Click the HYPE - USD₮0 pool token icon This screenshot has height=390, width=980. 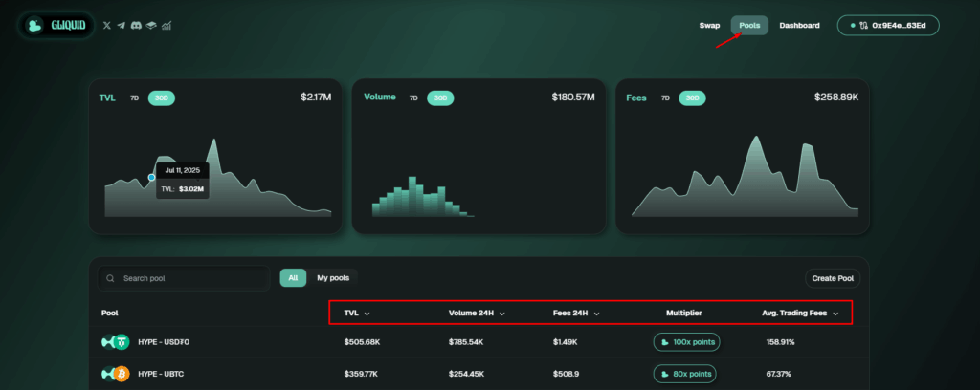115,342
